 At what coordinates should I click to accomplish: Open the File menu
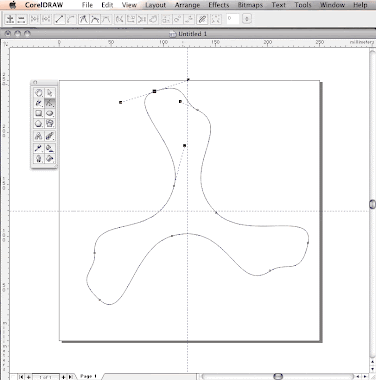[87, 5]
